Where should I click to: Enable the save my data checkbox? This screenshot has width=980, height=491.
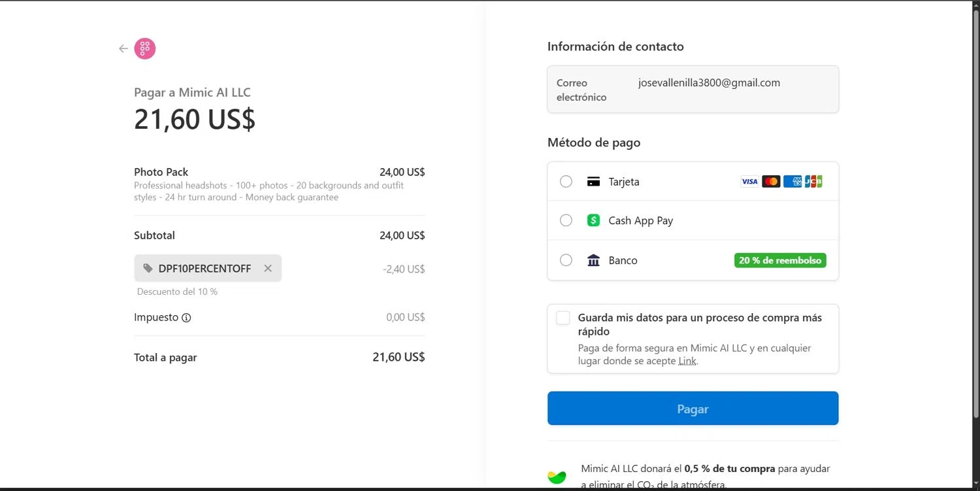pyautogui.click(x=563, y=318)
